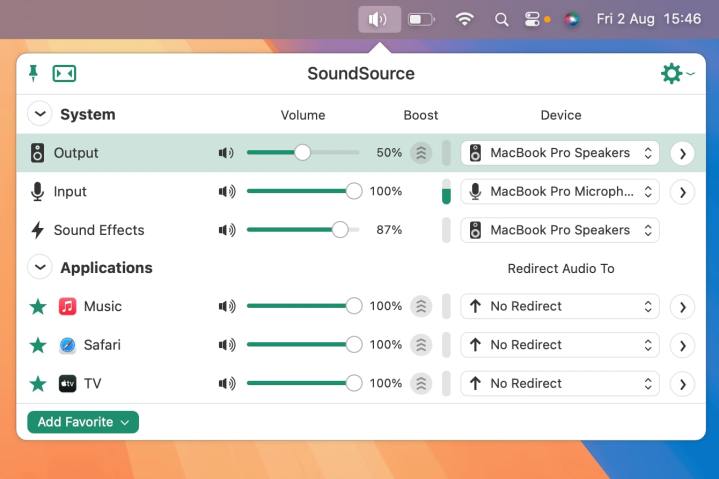The width and height of the screenshot is (719, 479).
Task: Click the star next to TV
Action: [x=38, y=383]
